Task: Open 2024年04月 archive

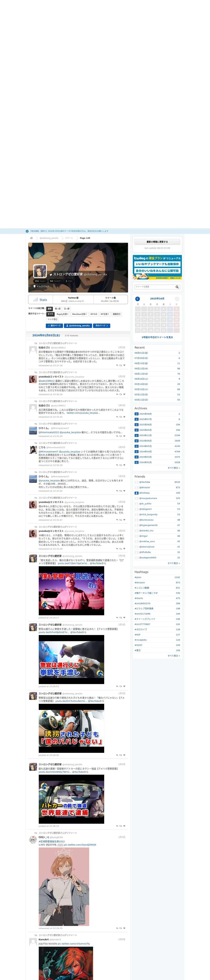Action: (145, 452)
